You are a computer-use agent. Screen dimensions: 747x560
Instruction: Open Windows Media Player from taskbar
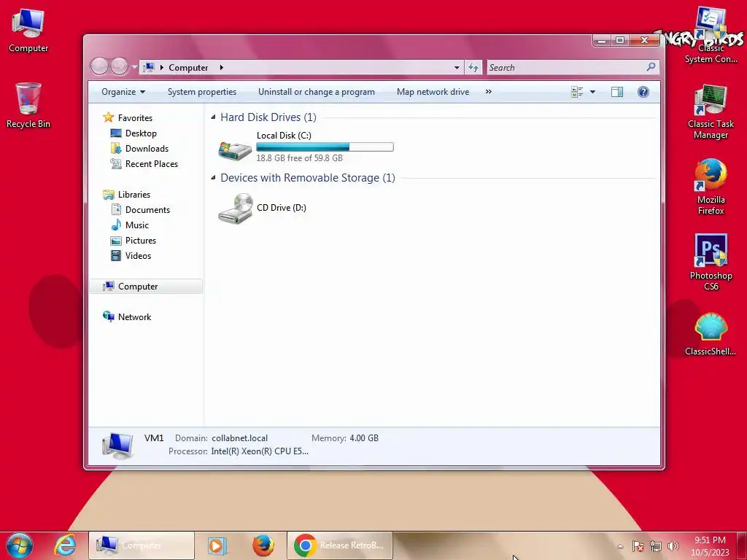[217, 545]
